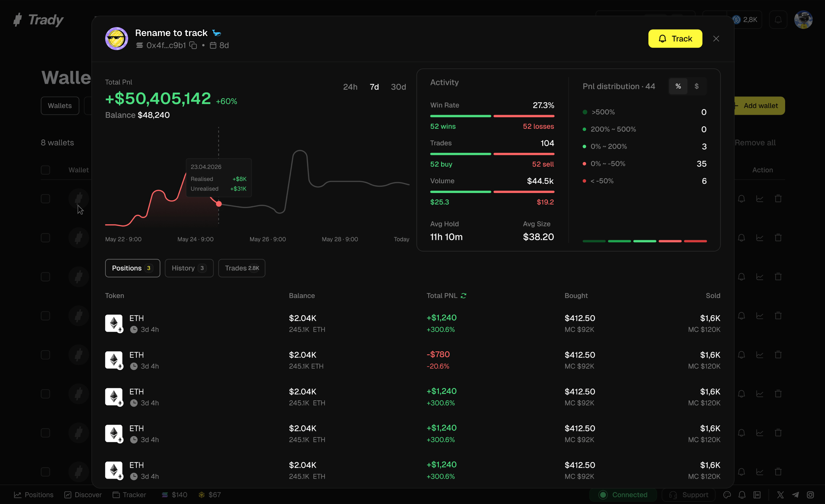Click alert bell for first background wallet row
The width and height of the screenshot is (825, 504).
point(741,199)
